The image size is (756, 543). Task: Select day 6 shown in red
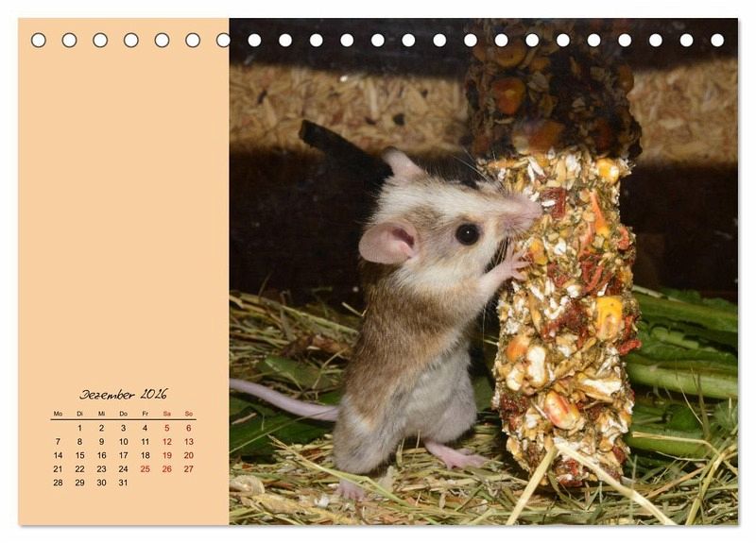[x=188, y=428]
